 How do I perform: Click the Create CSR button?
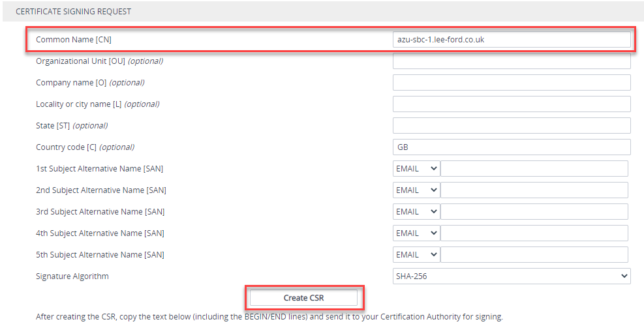pos(303,298)
